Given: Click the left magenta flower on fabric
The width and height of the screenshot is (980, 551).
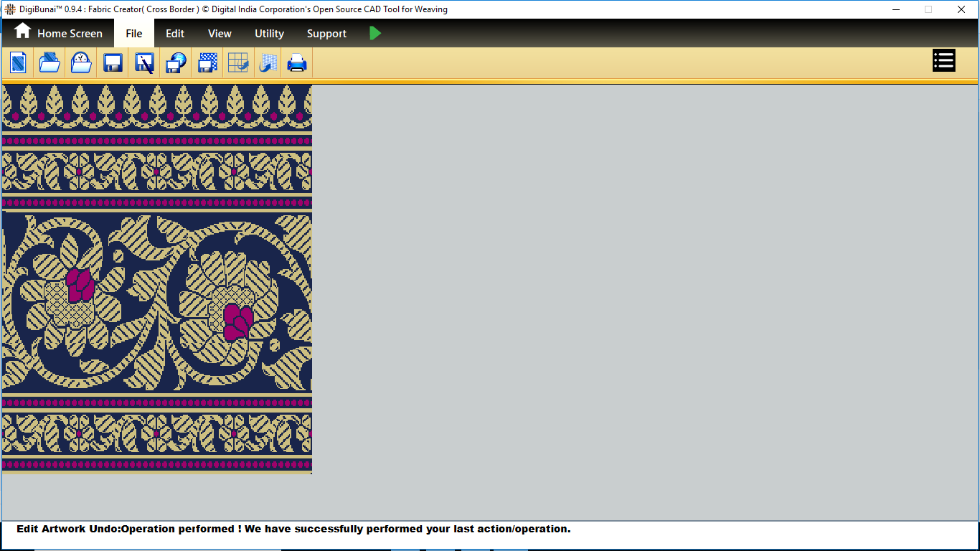Looking at the screenshot, I should [x=80, y=285].
